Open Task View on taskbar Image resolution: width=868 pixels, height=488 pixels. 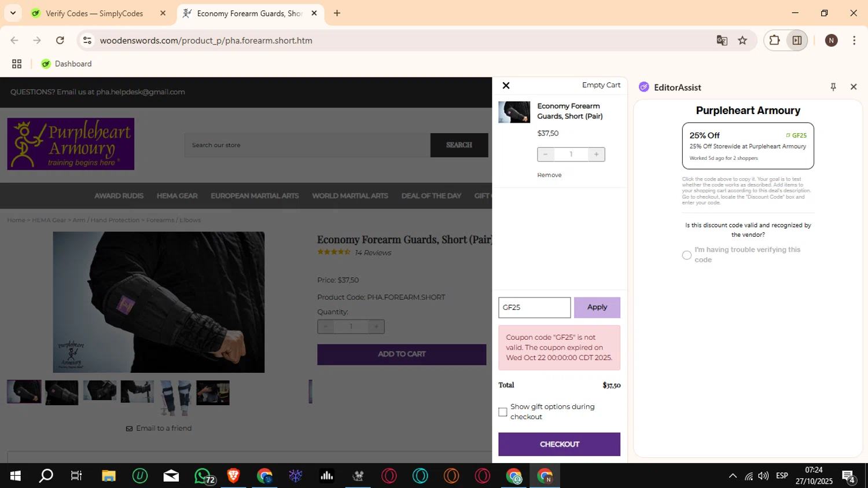[76, 476]
